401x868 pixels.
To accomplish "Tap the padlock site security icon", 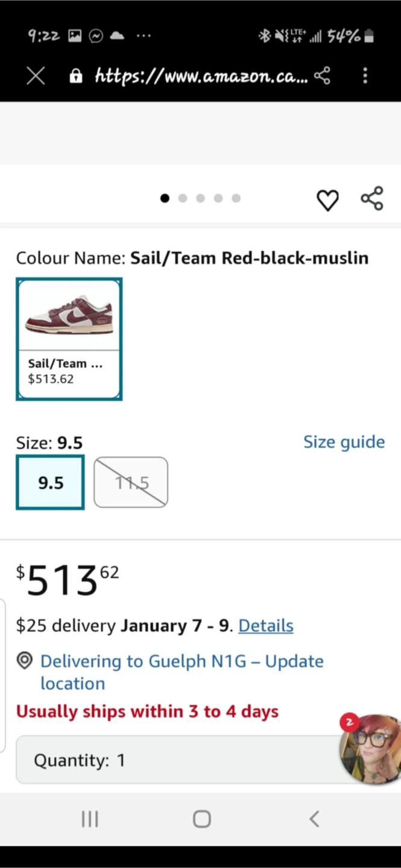I will [x=75, y=76].
